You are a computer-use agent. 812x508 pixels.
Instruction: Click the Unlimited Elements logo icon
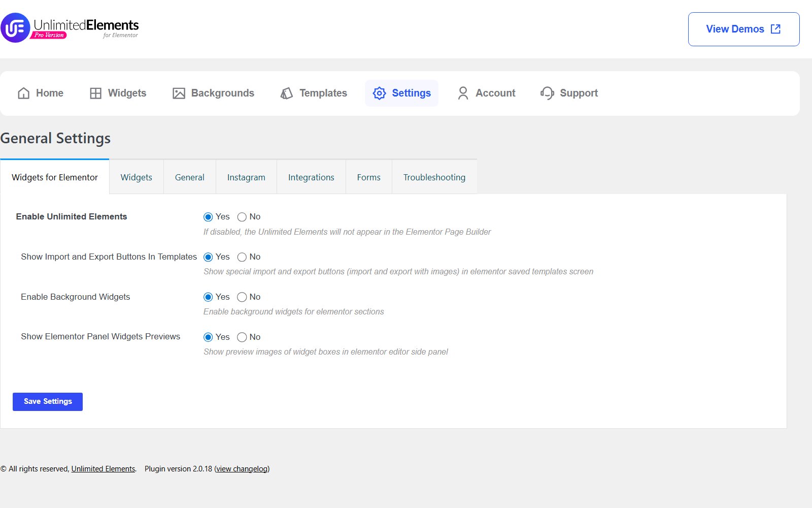pos(15,28)
